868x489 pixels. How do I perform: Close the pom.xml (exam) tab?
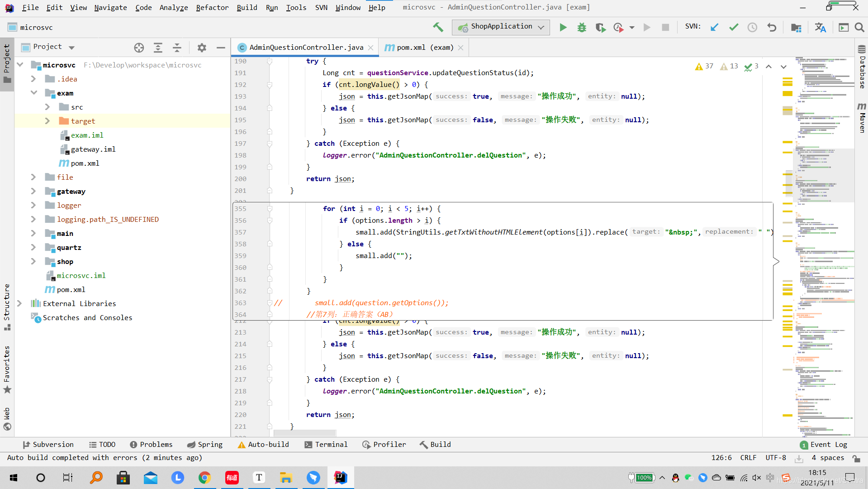pos(461,48)
